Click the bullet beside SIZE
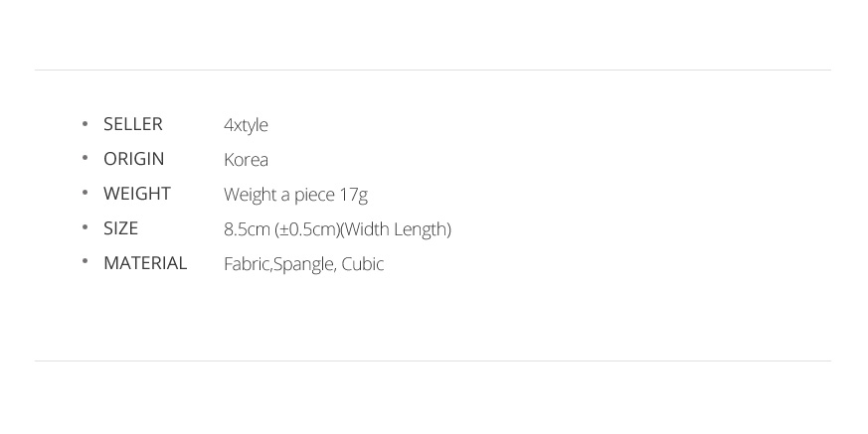Viewport: 868px width, 434px height. 86,228
